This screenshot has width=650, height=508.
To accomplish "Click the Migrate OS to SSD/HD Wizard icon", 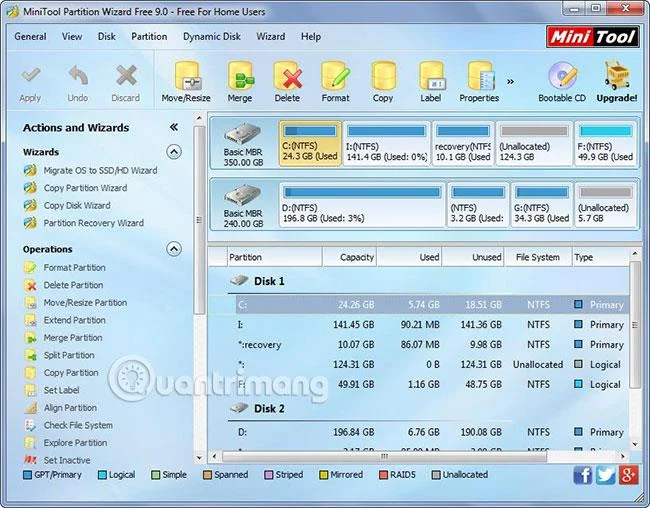I will click(x=30, y=170).
